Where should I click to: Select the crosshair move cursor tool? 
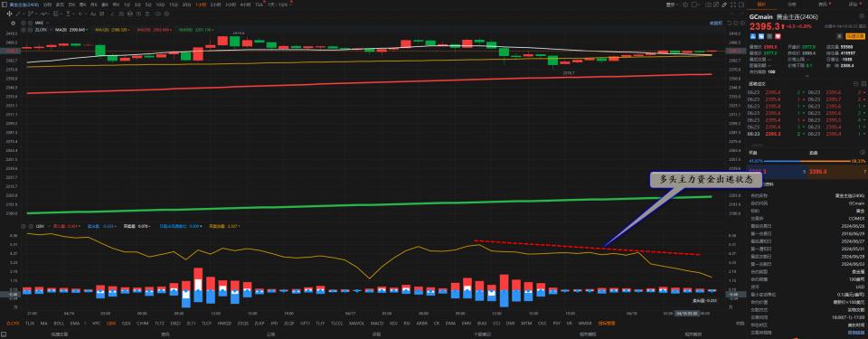coord(9,14)
